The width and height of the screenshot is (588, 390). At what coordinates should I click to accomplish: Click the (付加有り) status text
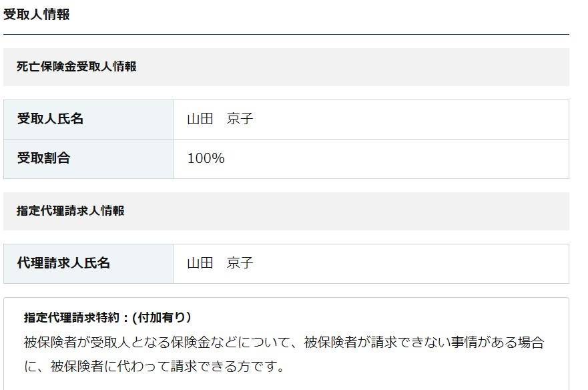pos(162,317)
